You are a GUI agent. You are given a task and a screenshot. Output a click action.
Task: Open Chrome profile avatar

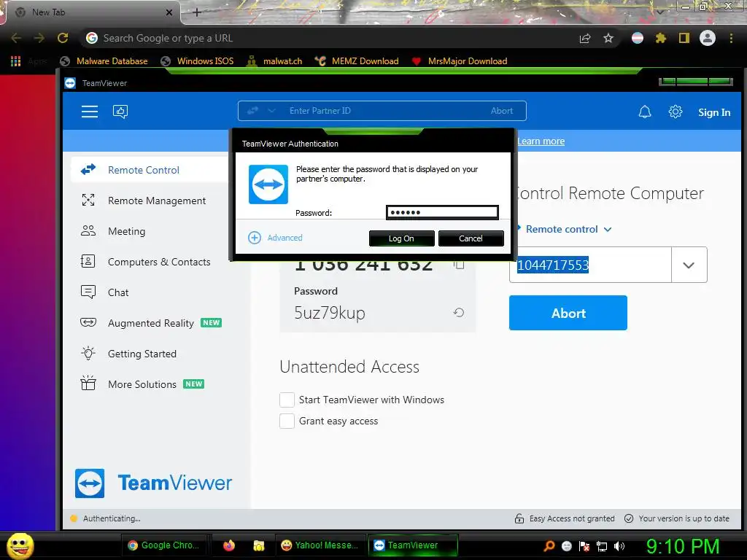[x=708, y=38]
